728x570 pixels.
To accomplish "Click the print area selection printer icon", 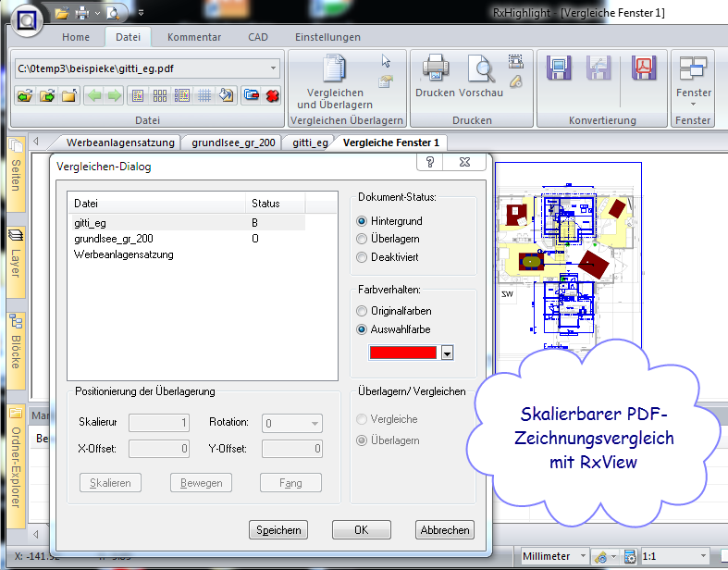I will pos(515,61).
